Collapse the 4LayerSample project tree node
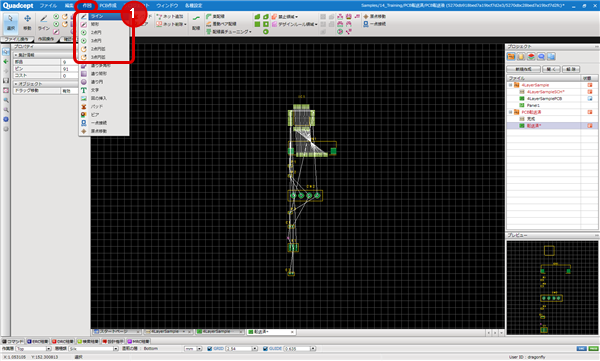This screenshot has height=361, width=600. pos(510,85)
